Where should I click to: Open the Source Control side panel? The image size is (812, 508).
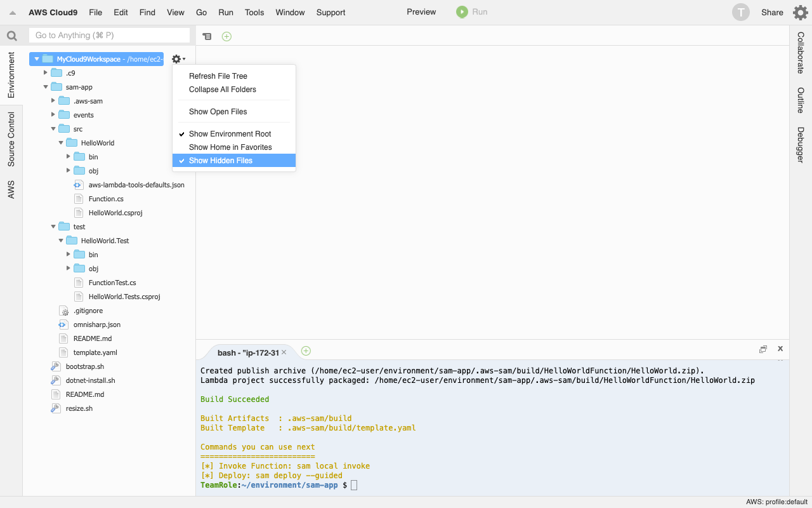click(x=11, y=139)
